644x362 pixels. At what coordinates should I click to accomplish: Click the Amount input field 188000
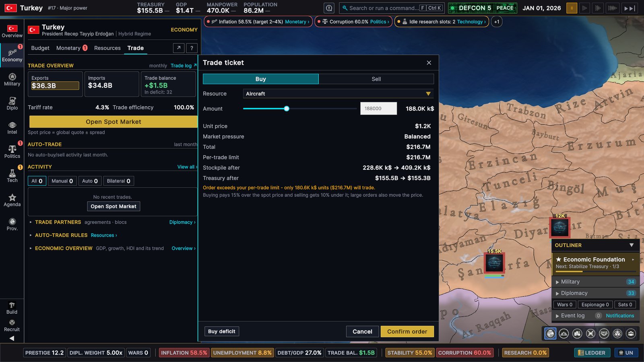tap(378, 109)
